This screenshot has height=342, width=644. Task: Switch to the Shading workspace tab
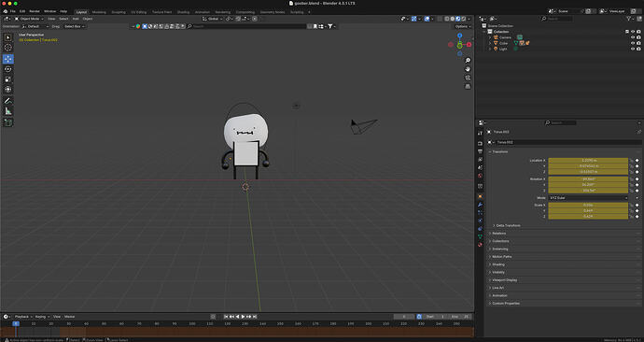pos(183,12)
